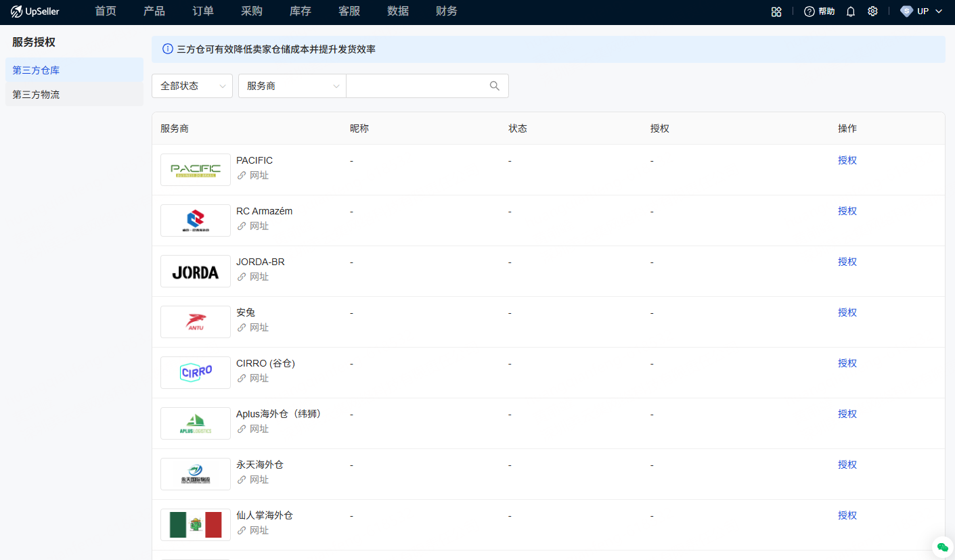Click the link icon under 永天海外仓

pos(242,480)
